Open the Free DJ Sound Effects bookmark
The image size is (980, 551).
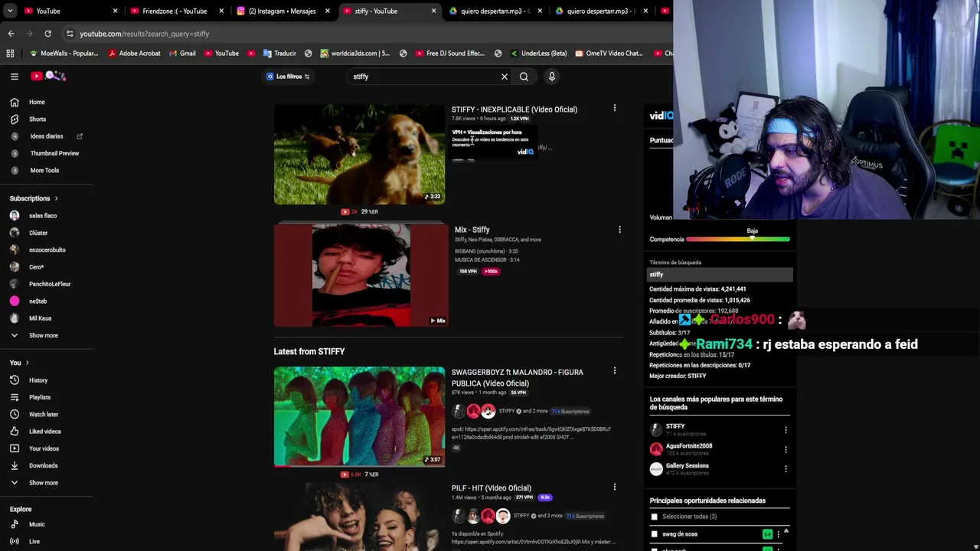[x=450, y=54]
